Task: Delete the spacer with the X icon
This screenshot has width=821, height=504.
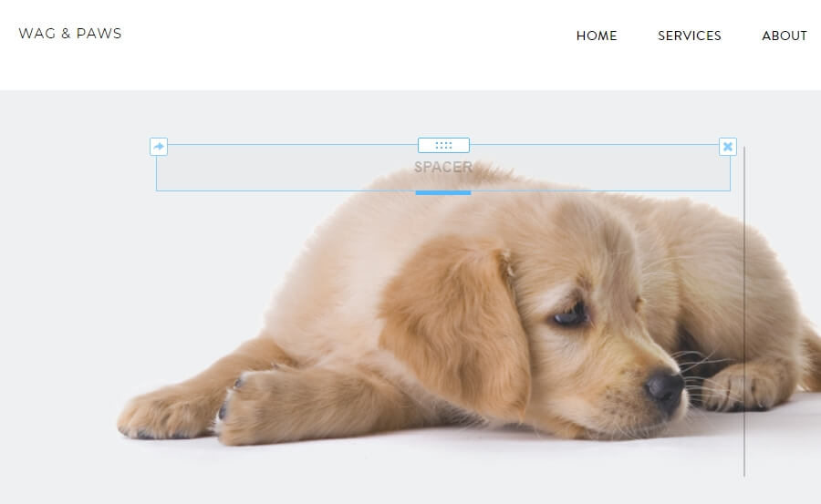Action: tap(728, 147)
